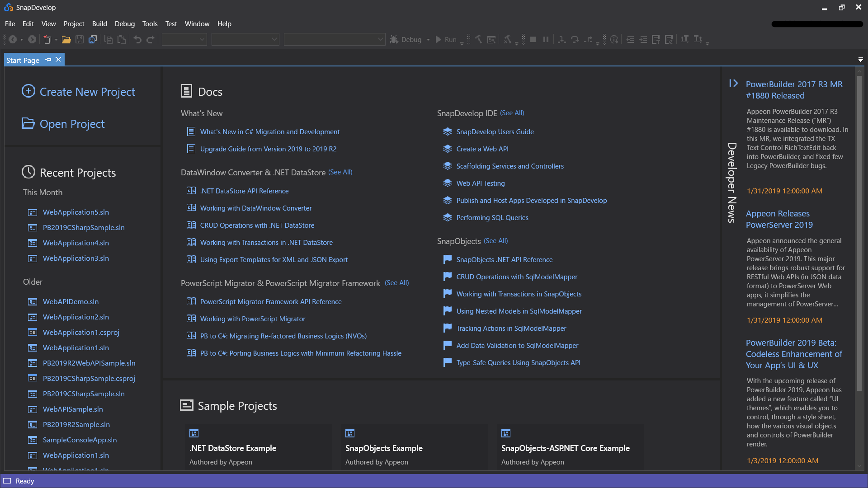Open the SnapObjects Example sample project

click(384, 448)
